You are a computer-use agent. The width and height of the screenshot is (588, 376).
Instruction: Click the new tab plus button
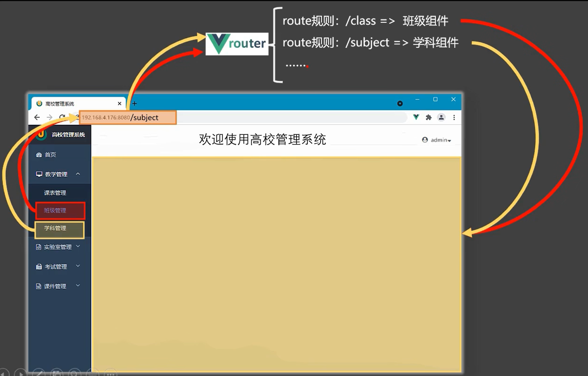pos(134,103)
